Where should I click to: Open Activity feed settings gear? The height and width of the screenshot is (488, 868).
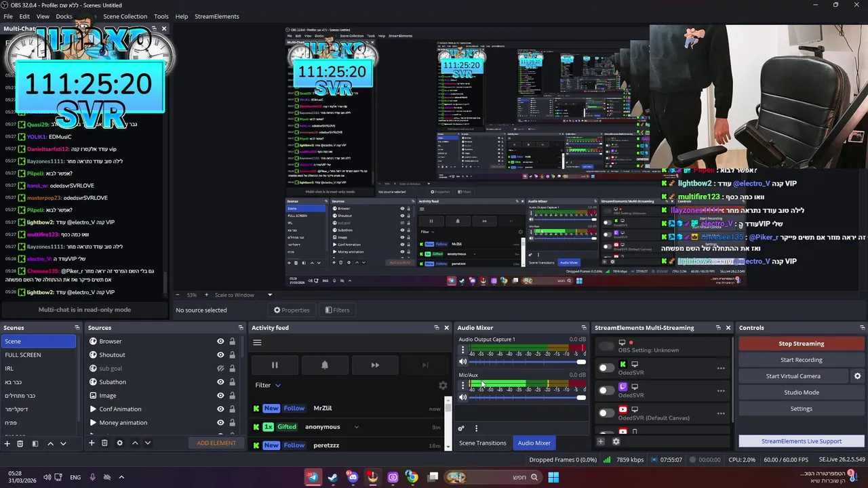tap(443, 385)
